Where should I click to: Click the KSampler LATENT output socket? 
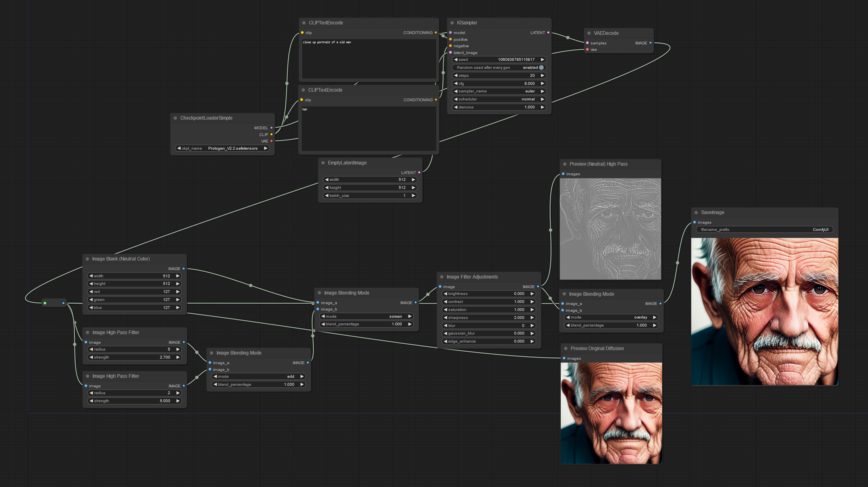coord(548,33)
